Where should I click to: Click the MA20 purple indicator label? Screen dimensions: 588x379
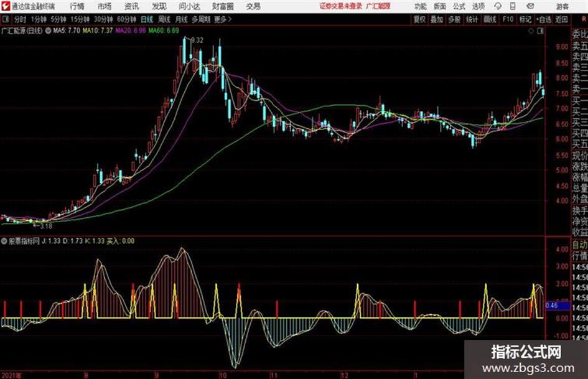pyautogui.click(x=131, y=30)
